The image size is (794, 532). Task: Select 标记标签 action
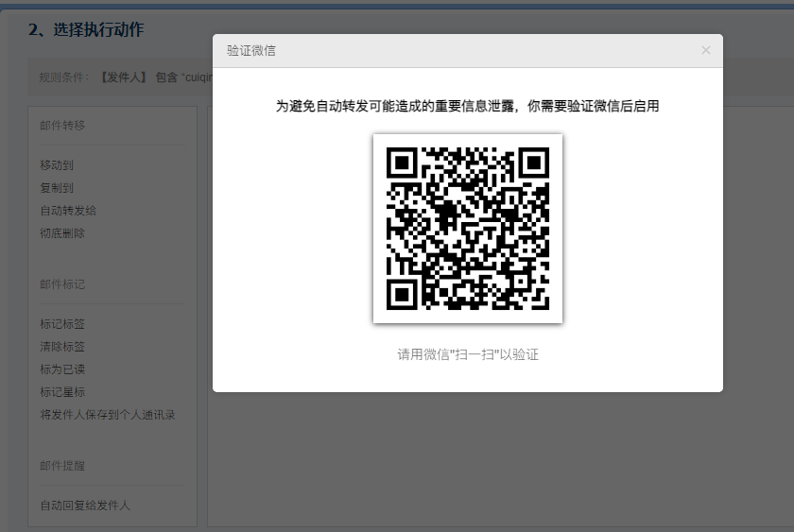click(x=62, y=324)
